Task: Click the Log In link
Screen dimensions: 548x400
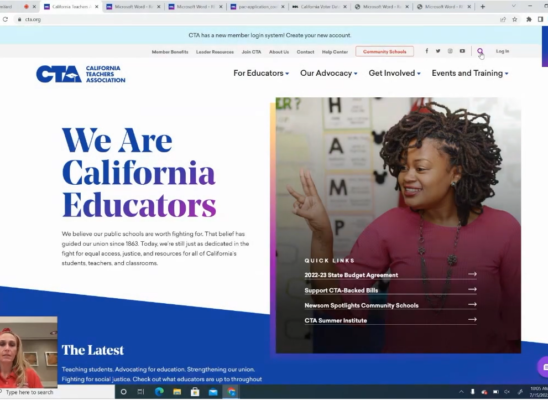Action: pos(503,51)
